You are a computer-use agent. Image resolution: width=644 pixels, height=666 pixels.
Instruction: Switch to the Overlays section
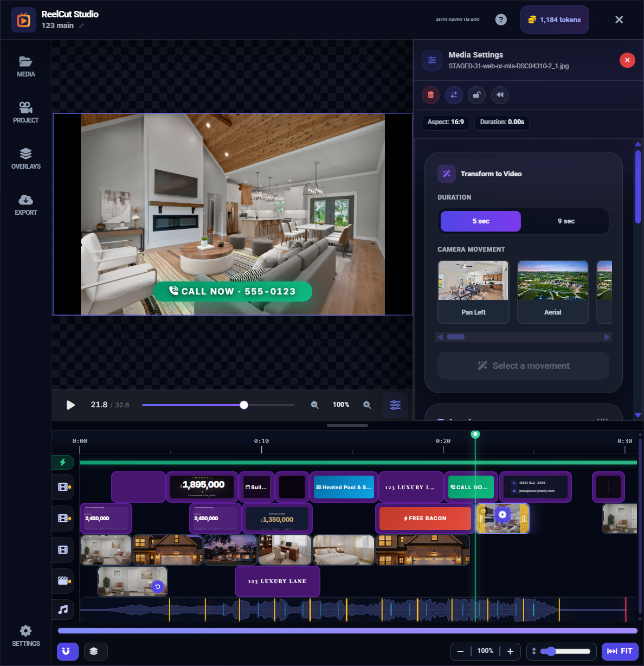(x=25, y=159)
